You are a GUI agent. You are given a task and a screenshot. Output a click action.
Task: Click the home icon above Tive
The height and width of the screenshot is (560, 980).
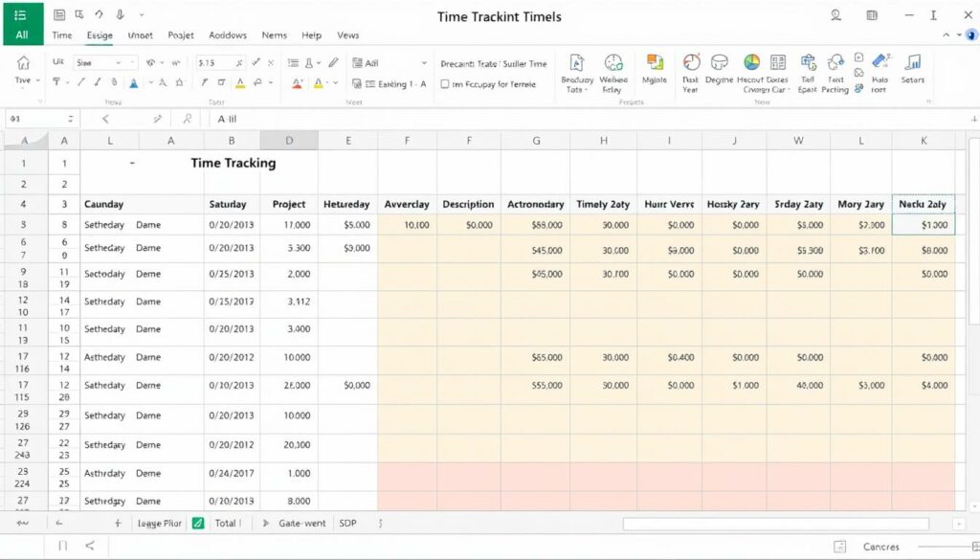tap(23, 62)
